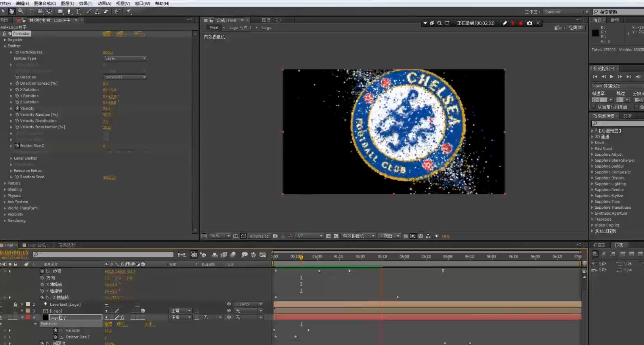The height and width of the screenshot is (345, 644).
Task: Take a snapshot with the camera icon
Action: pos(275,236)
